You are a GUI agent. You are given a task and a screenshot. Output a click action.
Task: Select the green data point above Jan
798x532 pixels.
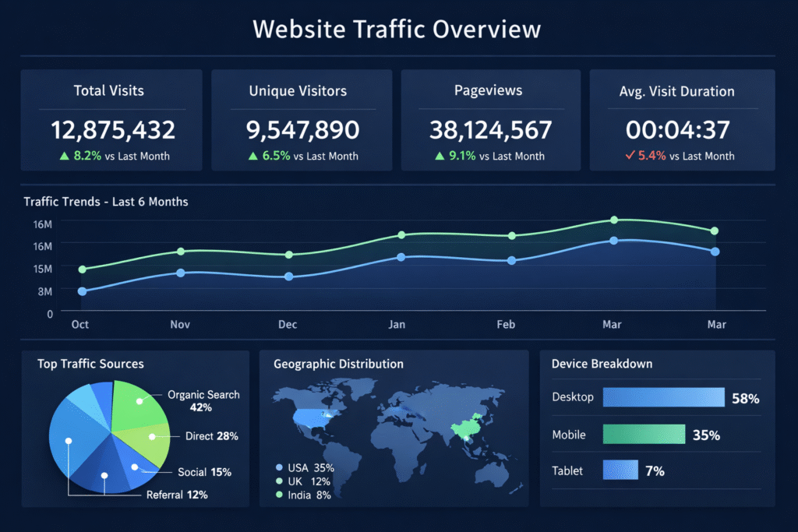[401, 235]
